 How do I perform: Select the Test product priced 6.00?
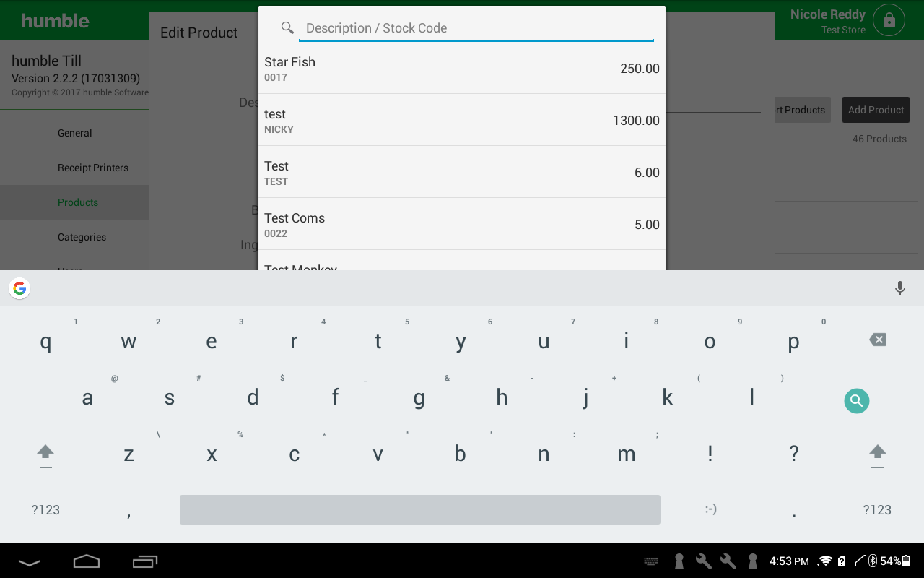point(462,172)
